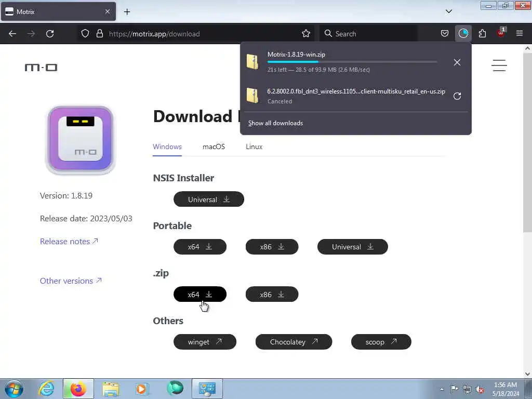The height and width of the screenshot is (399, 532).
Task: Reload the Motrix download page
Action: pos(50,34)
